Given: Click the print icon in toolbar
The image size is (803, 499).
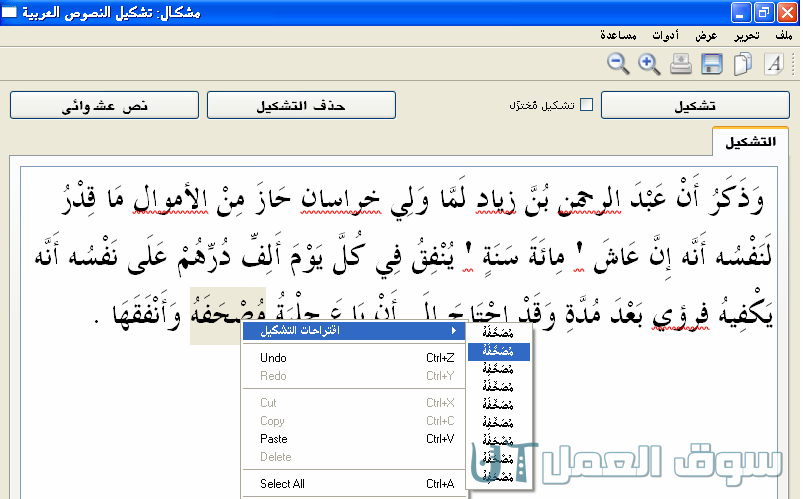Looking at the screenshot, I should [681, 64].
